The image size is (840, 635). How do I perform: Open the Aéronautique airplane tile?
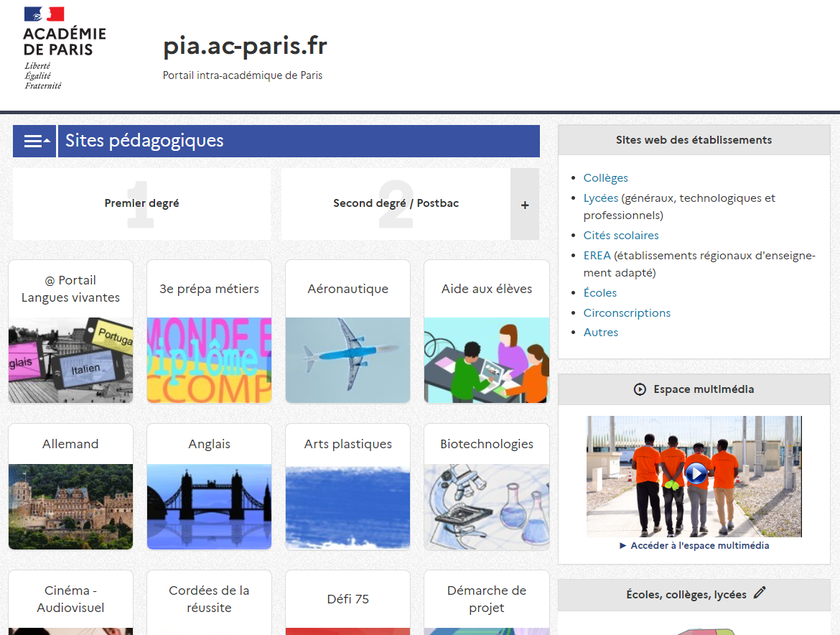pyautogui.click(x=347, y=332)
